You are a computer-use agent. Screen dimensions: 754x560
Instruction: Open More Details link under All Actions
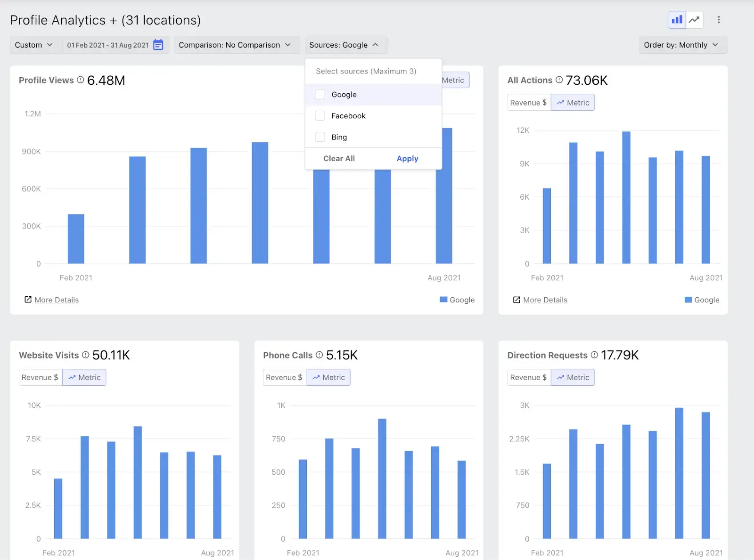point(545,300)
